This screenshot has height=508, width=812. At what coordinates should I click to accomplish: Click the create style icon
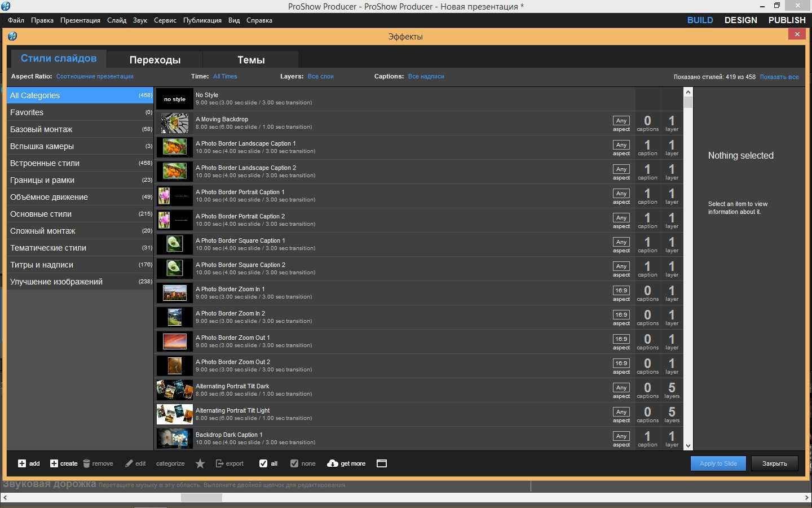[x=54, y=463]
